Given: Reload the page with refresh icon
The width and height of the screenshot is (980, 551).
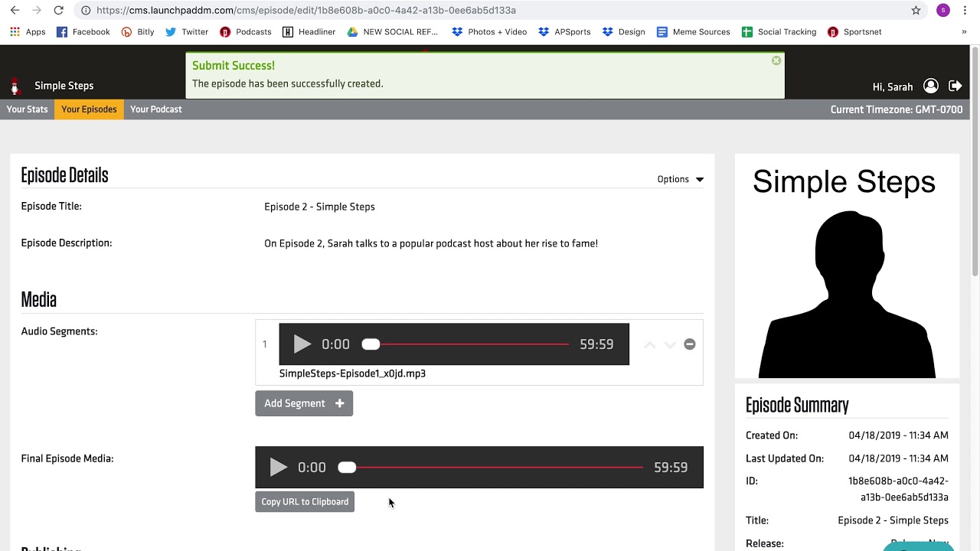Looking at the screenshot, I should click(58, 10).
